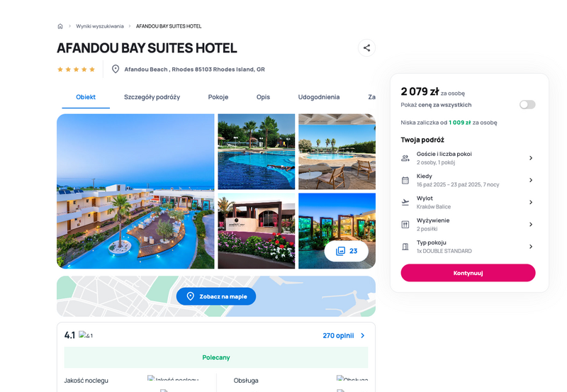Expand Goście i liczba pokoi chevron
567x392 pixels.
531,158
